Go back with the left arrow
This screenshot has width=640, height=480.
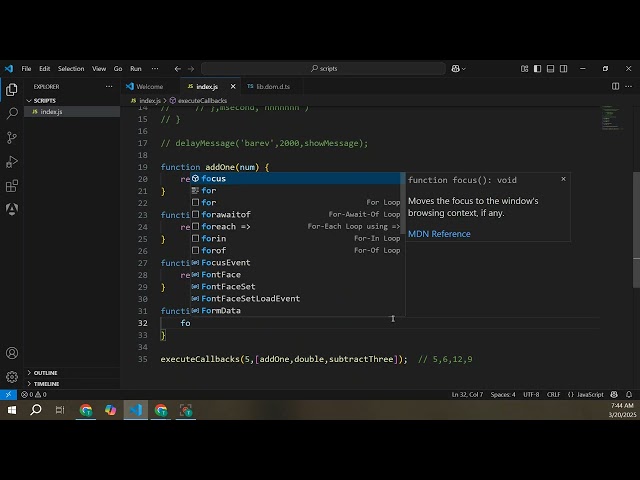pos(178,69)
